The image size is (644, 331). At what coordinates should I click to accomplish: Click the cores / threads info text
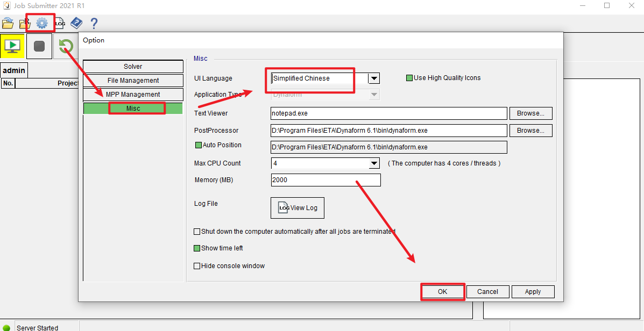(444, 163)
